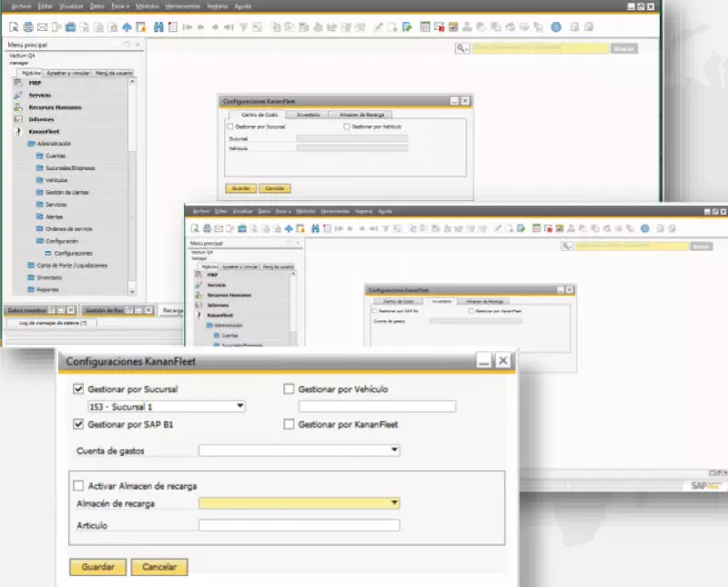
Task: Uncheck Gestionar por Sucursal in front dialog
Action: tap(77, 390)
